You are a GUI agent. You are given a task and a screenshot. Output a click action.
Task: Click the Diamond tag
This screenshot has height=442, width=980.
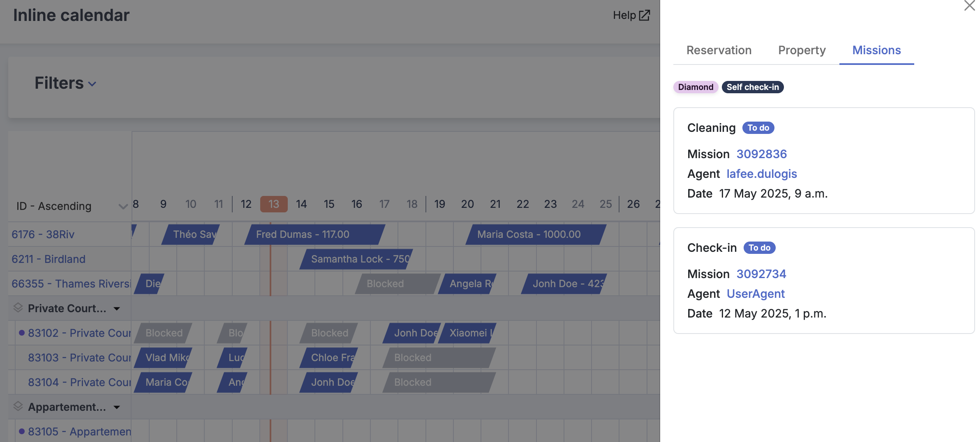[696, 87]
